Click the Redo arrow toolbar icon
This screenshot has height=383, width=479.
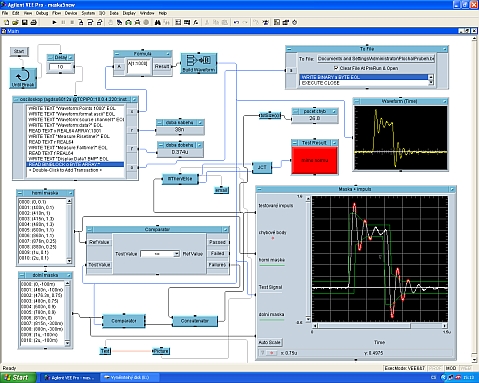click(x=245, y=23)
